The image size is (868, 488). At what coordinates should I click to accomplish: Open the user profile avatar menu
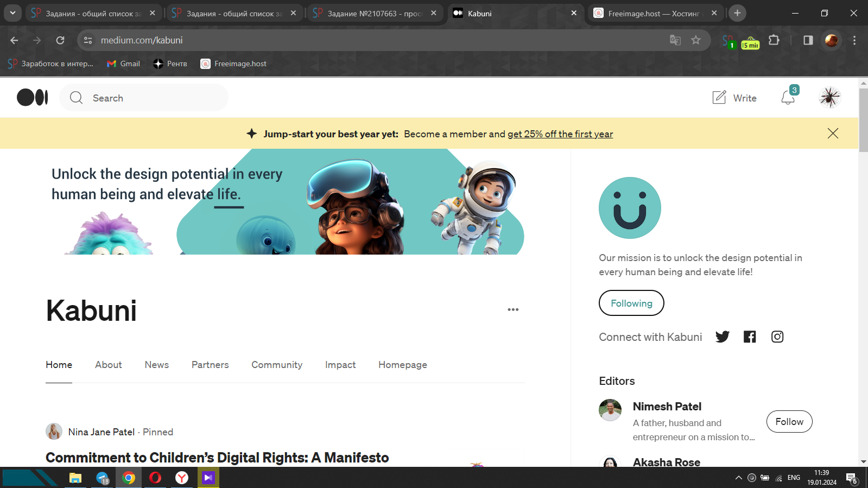pos(830,98)
